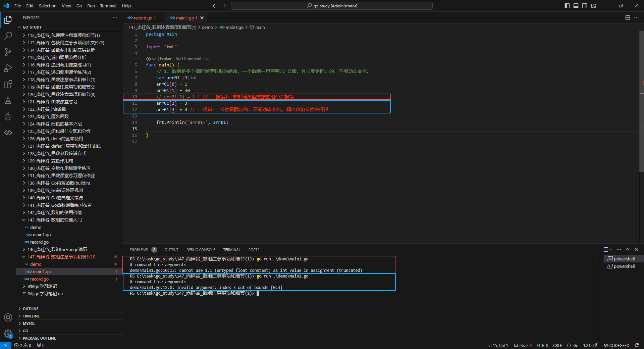
Task: Open the Explorer view in activity bar
Action: click(x=8, y=20)
